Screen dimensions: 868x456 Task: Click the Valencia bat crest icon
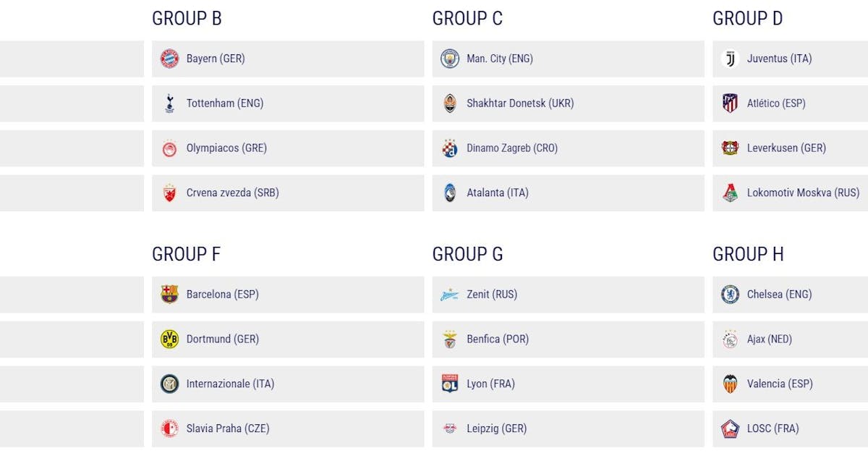(x=730, y=384)
